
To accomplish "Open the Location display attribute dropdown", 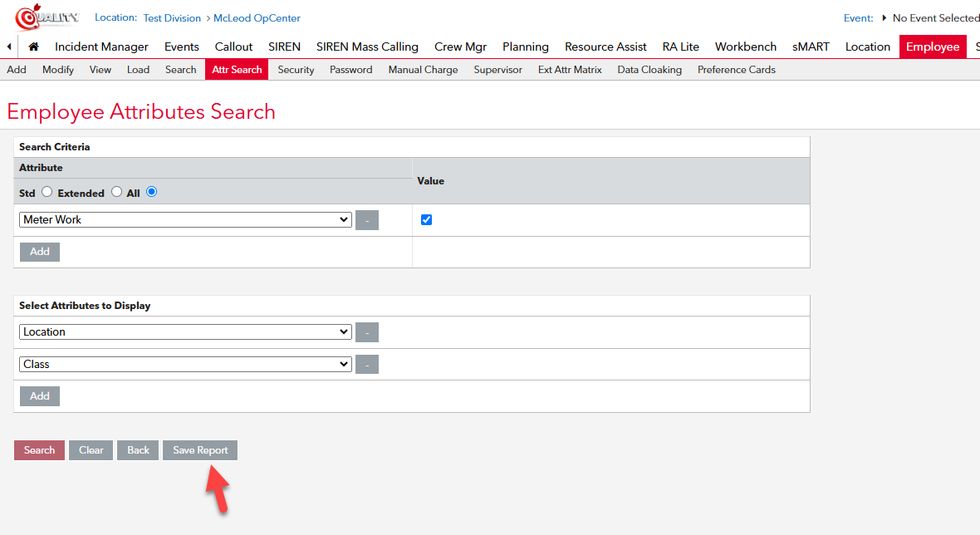I will pos(185,332).
